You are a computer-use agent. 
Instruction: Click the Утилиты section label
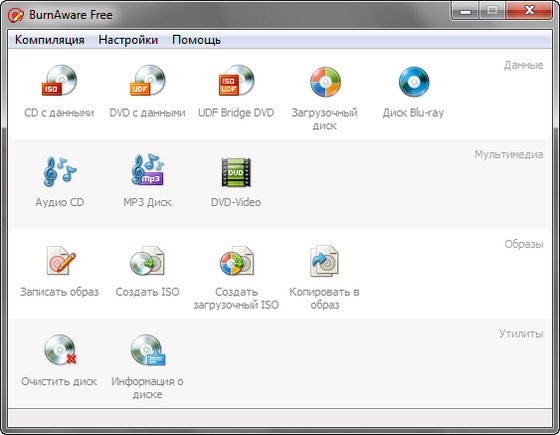[x=521, y=334]
